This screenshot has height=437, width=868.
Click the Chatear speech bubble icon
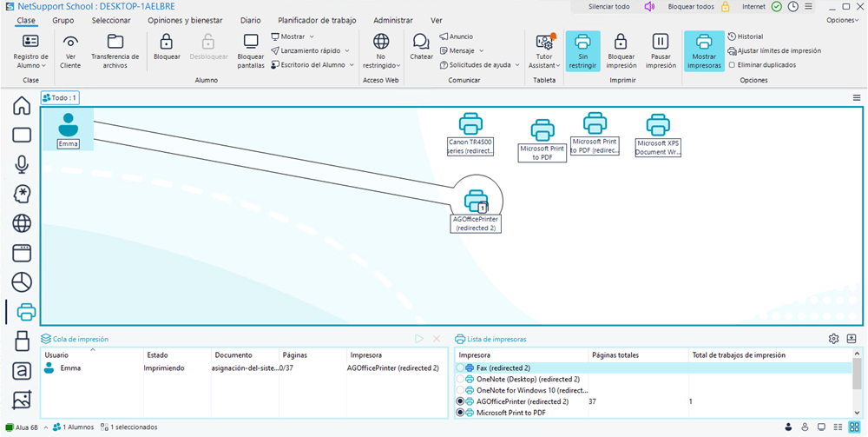(421, 42)
